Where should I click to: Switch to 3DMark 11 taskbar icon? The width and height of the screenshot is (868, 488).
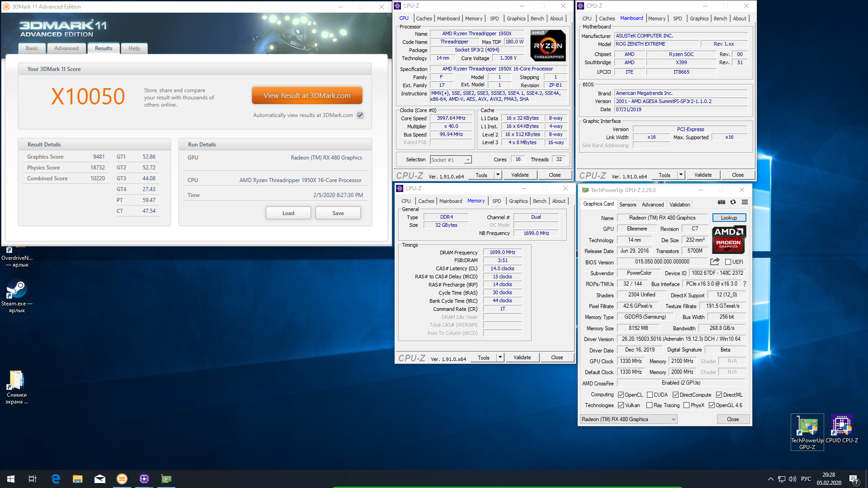(x=122, y=479)
